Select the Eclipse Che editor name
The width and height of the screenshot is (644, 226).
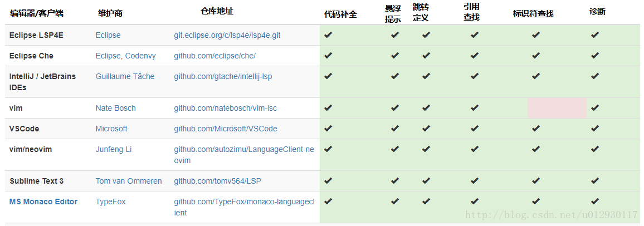point(31,56)
